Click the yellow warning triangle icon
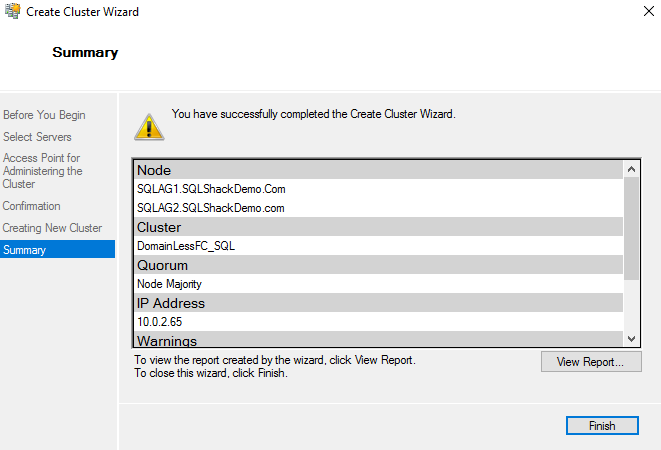 (149, 127)
